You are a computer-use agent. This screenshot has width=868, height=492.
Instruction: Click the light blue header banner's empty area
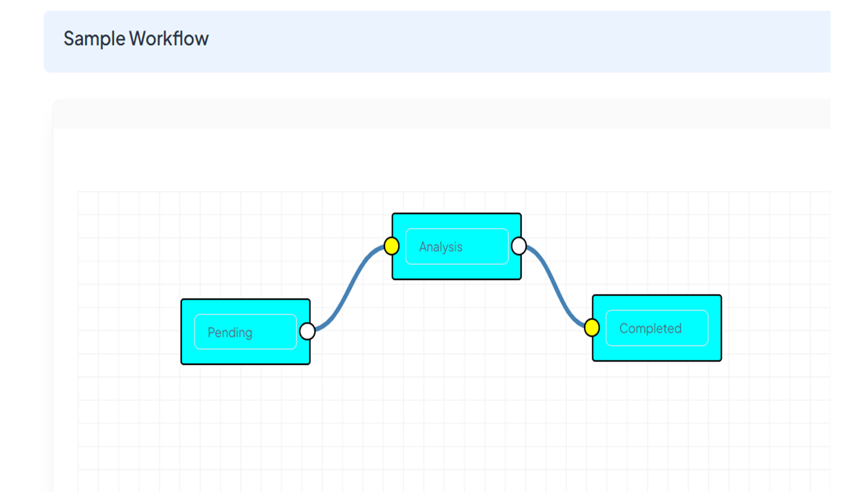coord(505,42)
